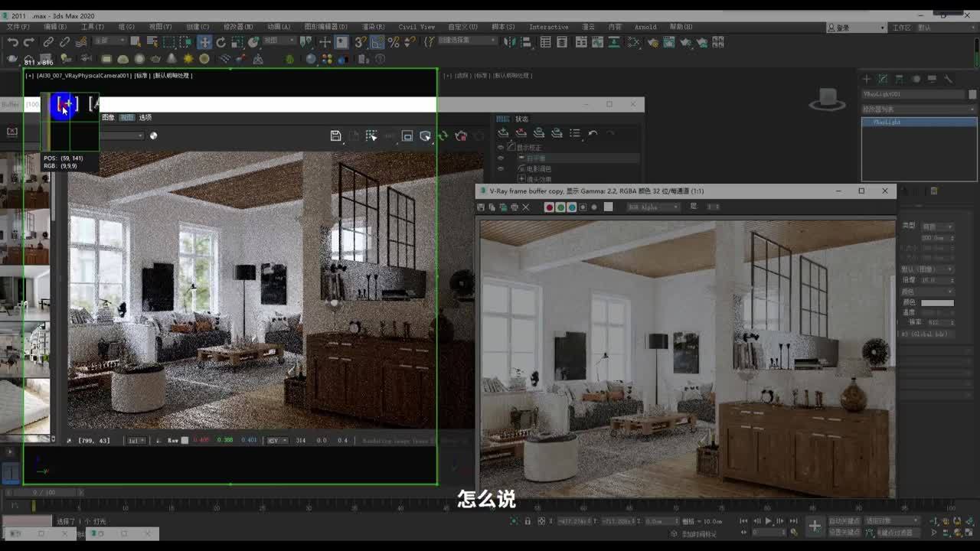Open the Arnold menu
The width and height of the screenshot is (980, 551).
(645, 27)
